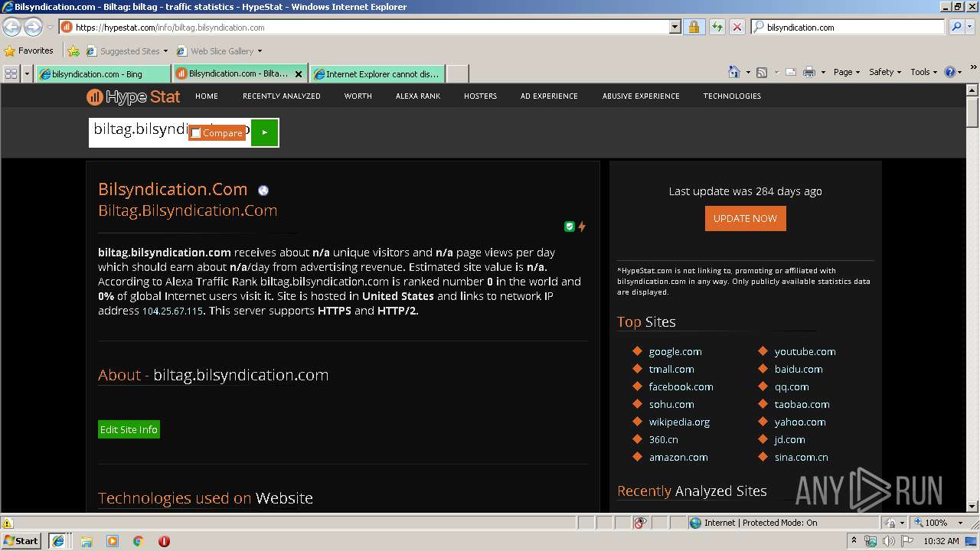
Task: Click the vertical scrollbar down arrow
Action: click(x=972, y=506)
